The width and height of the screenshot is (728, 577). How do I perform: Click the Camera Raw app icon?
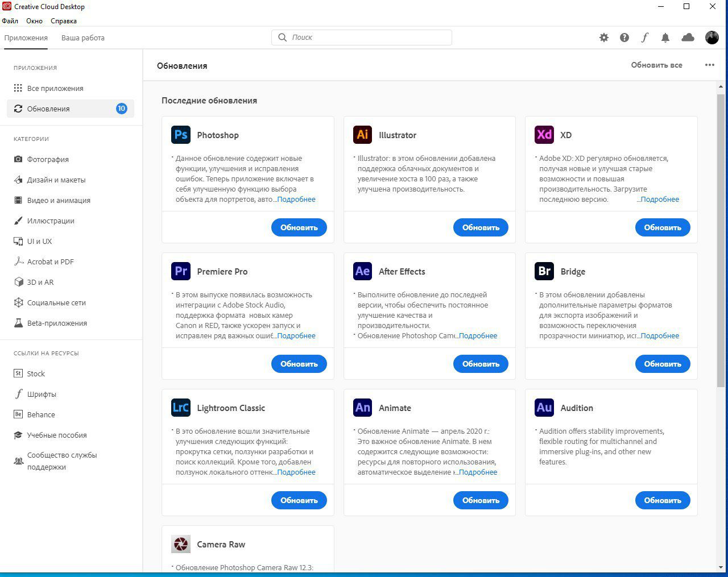[181, 544]
